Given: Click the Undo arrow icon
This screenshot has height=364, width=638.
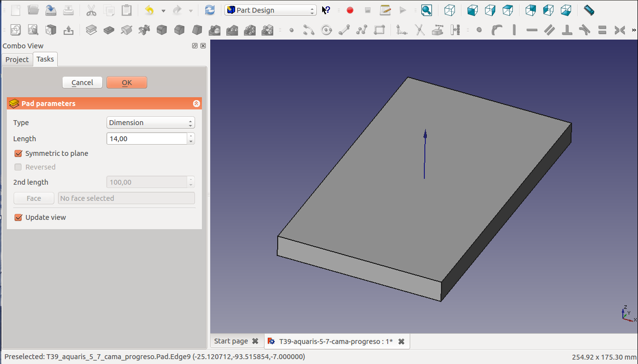Looking at the screenshot, I should [150, 10].
